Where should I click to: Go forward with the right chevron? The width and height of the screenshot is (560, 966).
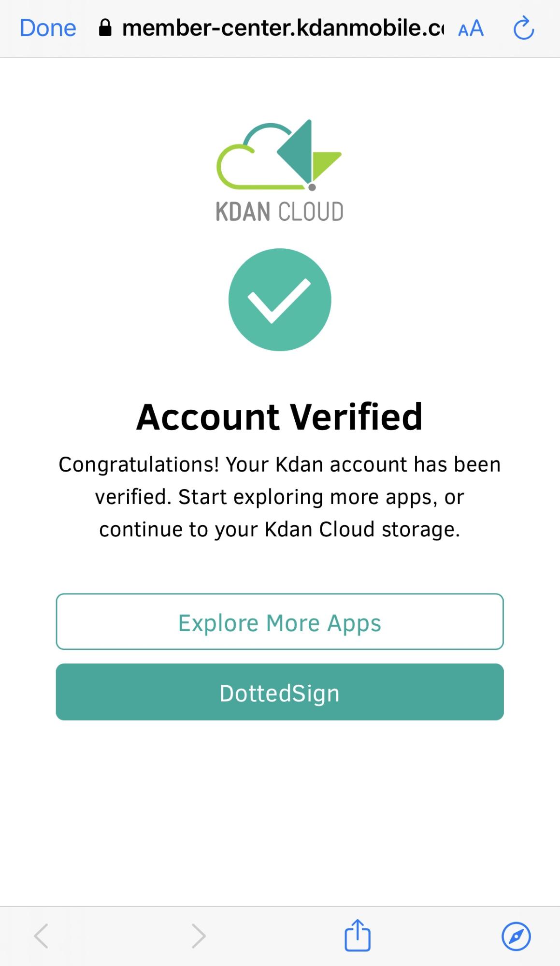tap(199, 936)
